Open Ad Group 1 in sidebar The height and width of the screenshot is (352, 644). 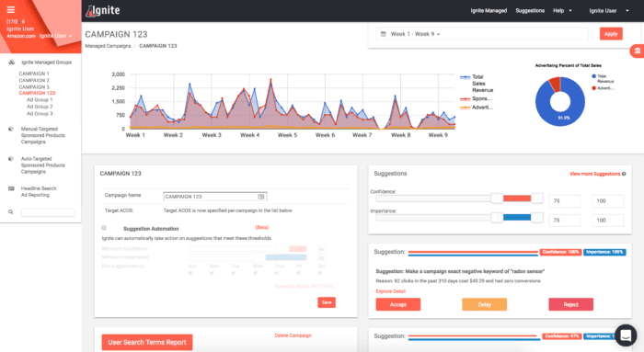40,99
